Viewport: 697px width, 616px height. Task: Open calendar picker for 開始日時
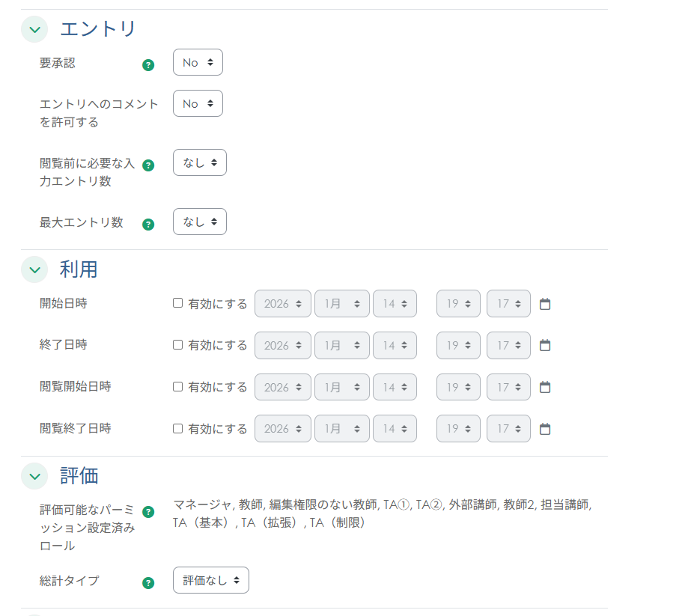tap(545, 304)
